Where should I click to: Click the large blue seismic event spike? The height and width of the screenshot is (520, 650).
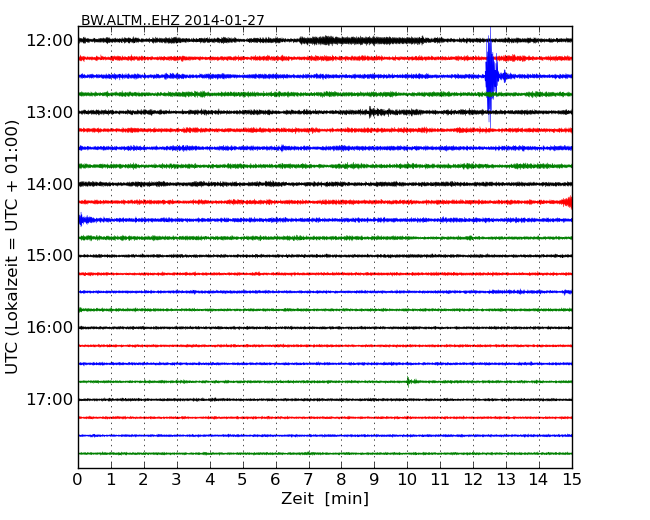click(491, 77)
